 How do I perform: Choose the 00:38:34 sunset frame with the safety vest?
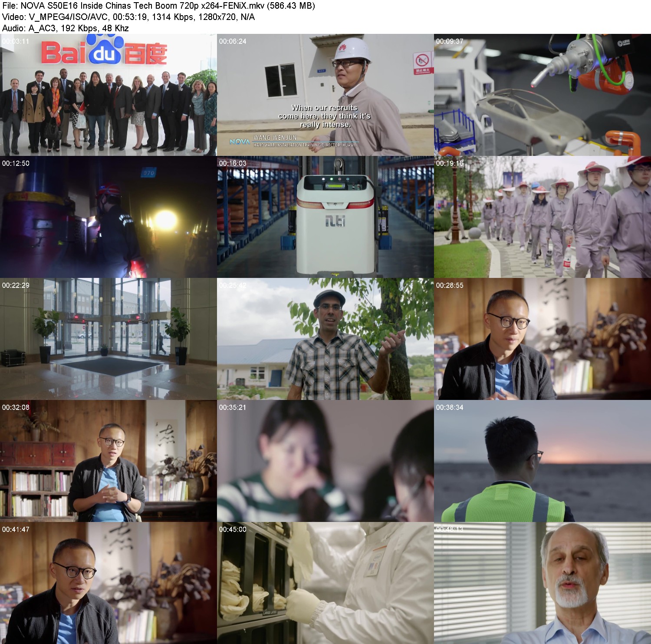point(542,461)
